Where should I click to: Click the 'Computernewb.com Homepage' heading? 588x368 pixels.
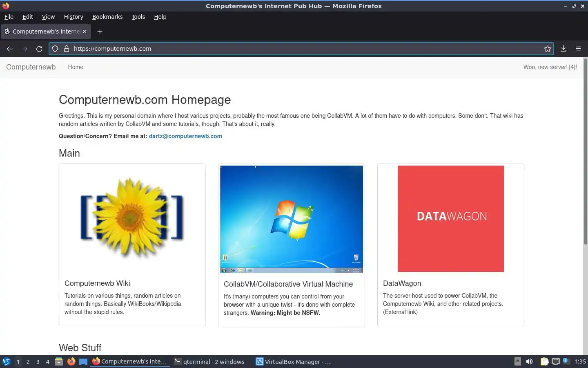click(145, 100)
